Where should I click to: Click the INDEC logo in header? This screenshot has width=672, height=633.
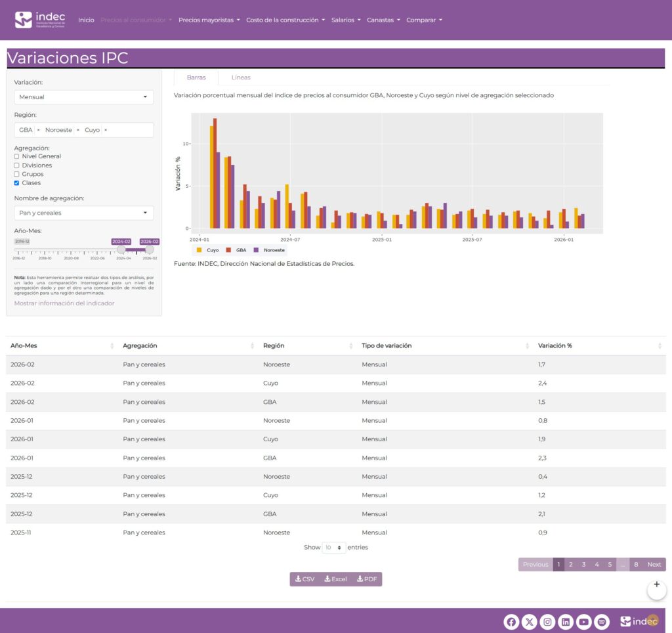40,20
